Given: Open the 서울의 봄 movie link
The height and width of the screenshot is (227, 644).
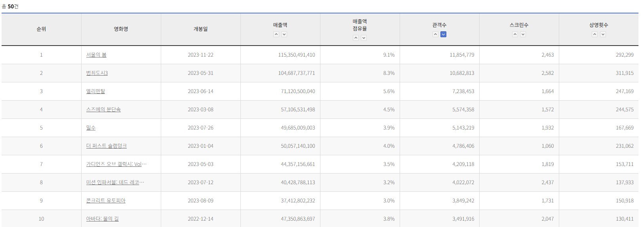Looking at the screenshot, I should (96, 55).
